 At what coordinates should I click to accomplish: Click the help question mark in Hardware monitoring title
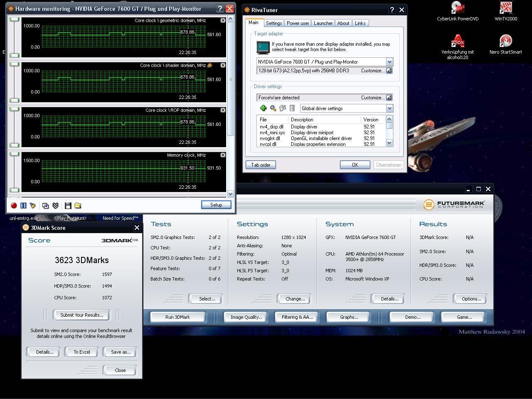(x=220, y=8)
